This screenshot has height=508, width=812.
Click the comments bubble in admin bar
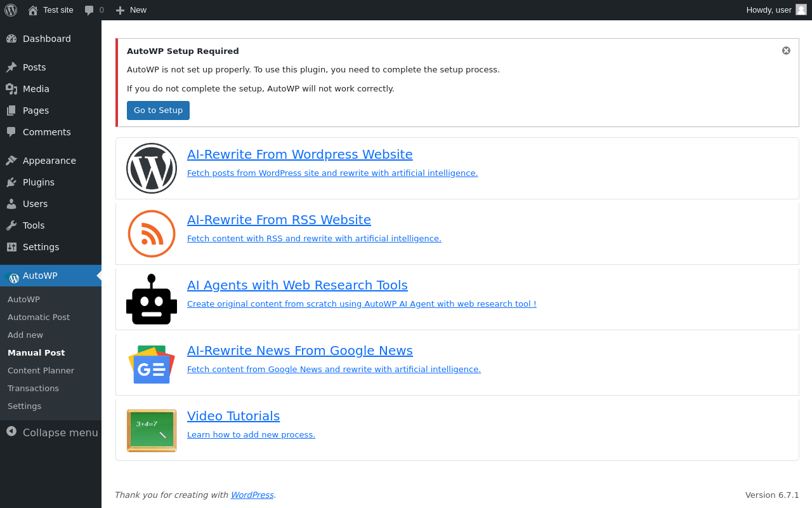point(93,10)
